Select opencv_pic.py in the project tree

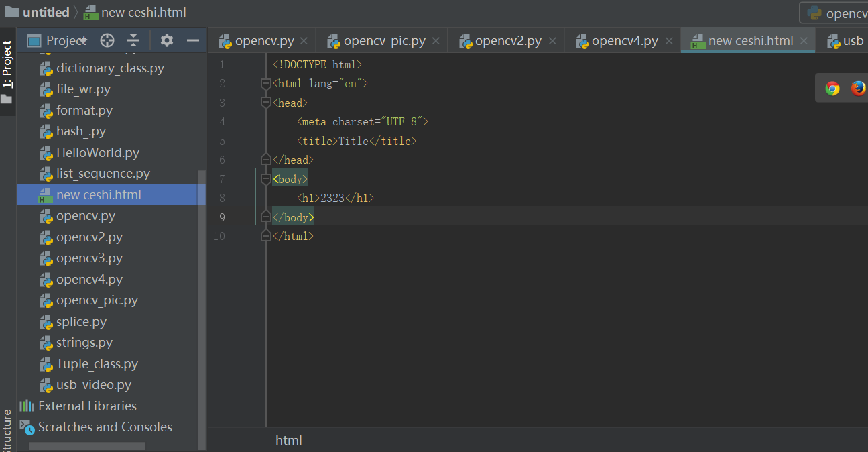pyautogui.click(x=97, y=300)
